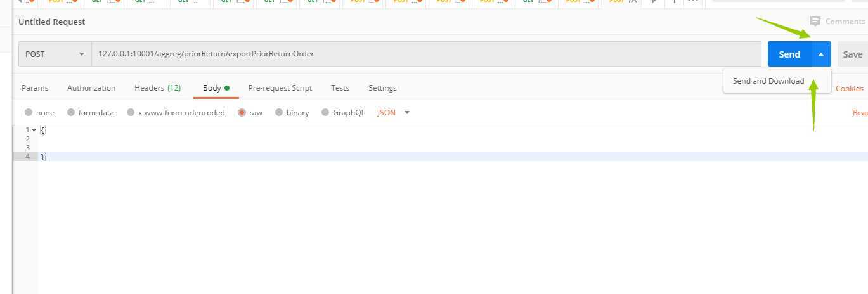Screen dimensions: 868x294
Task: Send the request with Send button
Action: (x=789, y=54)
